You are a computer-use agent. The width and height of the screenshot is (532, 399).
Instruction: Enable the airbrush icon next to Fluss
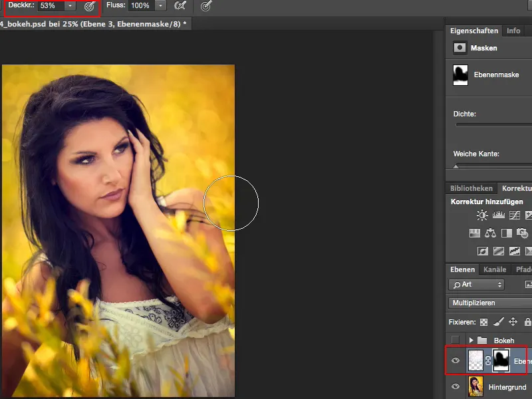[x=180, y=6]
